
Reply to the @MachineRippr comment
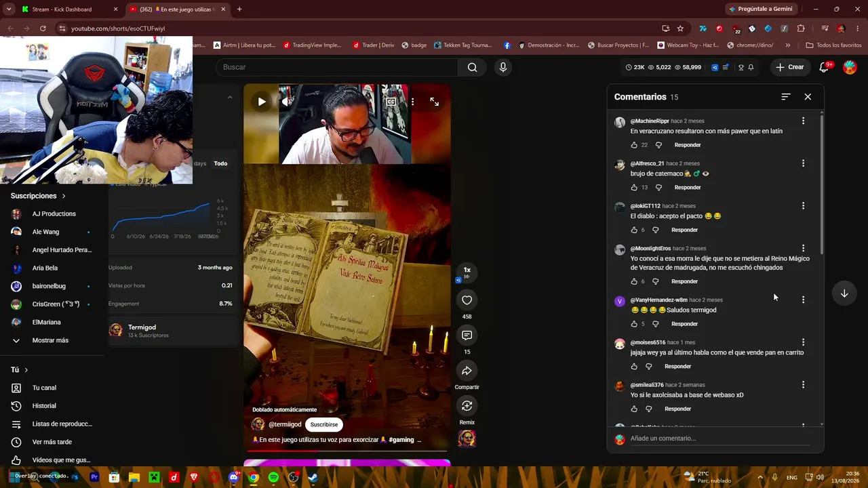coord(688,145)
